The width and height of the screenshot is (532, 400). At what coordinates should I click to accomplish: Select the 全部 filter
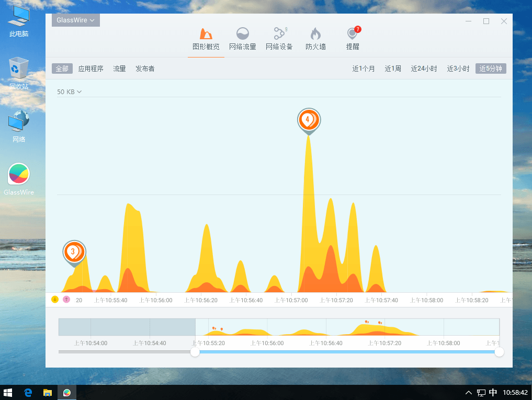pyautogui.click(x=62, y=68)
